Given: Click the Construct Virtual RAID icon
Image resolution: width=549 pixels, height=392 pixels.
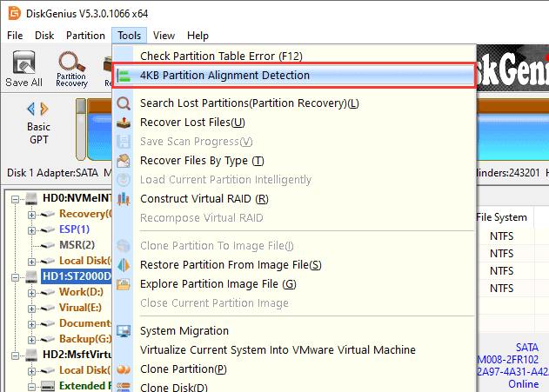Looking at the screenshot, I should (124, 199).
